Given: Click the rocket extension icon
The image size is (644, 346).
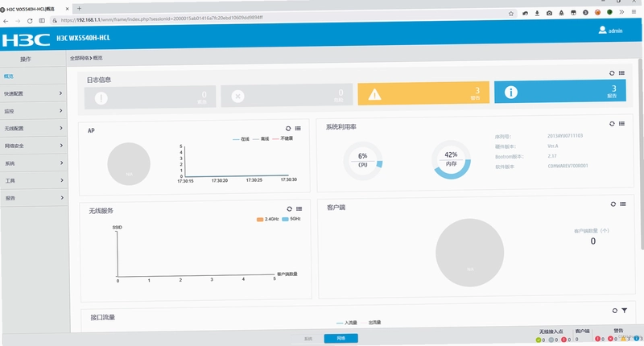Looking at the screenshot, I should click(x=561, y=13).
